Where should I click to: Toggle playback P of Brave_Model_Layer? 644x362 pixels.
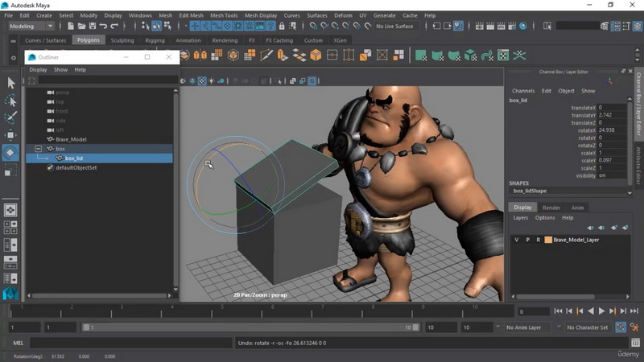pos(527,240)
